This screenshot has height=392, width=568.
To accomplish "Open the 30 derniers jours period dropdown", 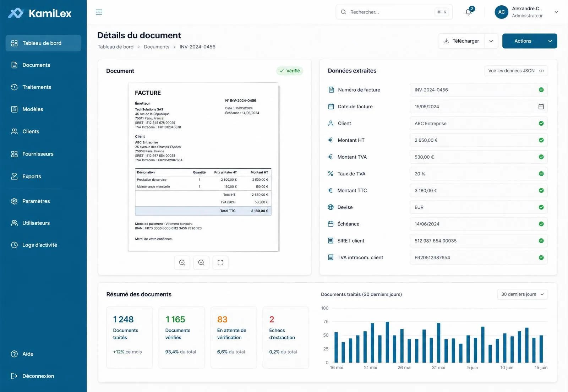I will (x=522, y=294).
